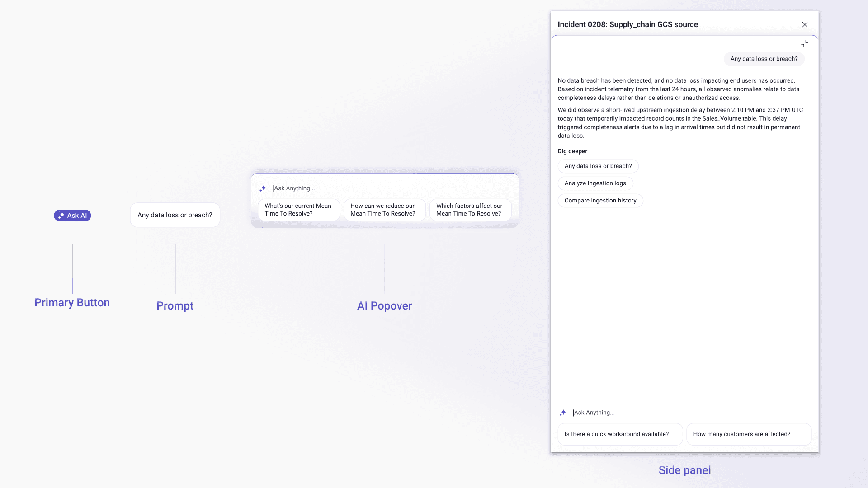Select 'Which factors affect our Mean Time To Resolve?'
This screenshot has height=488, width=868.
(x=470, y=210)
